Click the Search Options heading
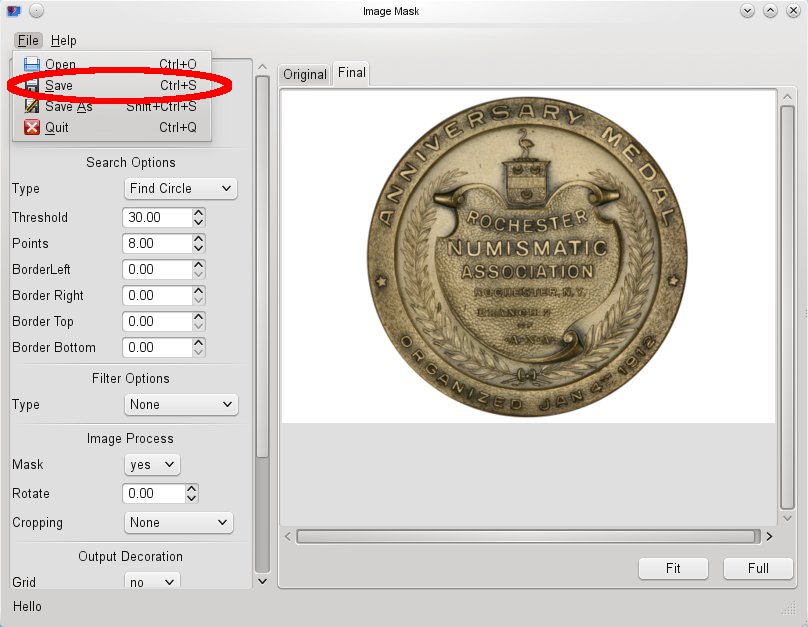Image resolution: width=808 pixels, height=627 pixels. point(131,162)
